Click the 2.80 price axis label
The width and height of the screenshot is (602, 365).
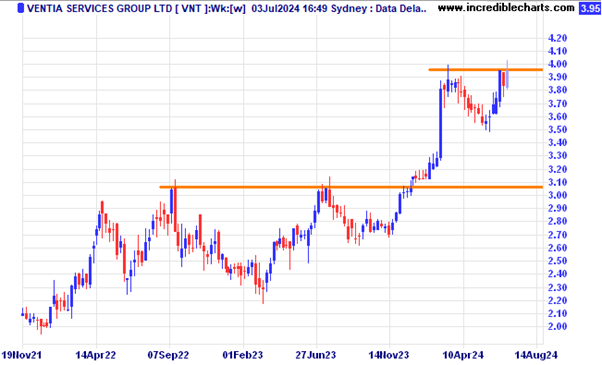pos(557,221)
